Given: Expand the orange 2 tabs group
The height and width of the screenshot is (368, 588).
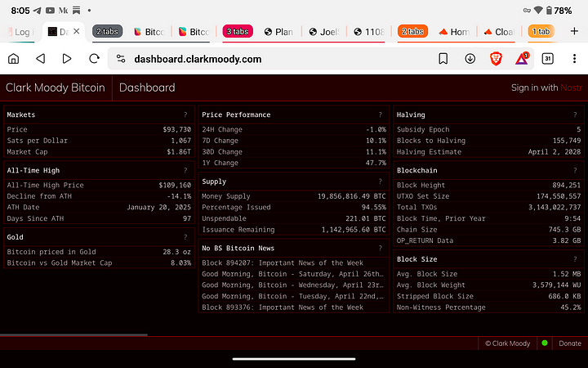Looking at the screenshot, I should click(x=412, y=32).
